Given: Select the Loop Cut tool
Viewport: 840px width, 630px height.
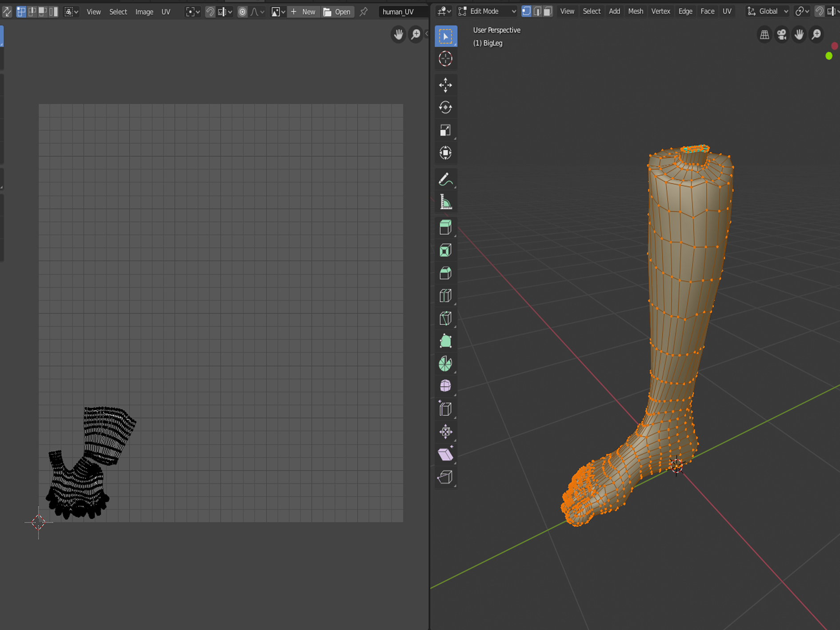Looking at the screenshot, I should pyautogui.click(x=445, y=296).
